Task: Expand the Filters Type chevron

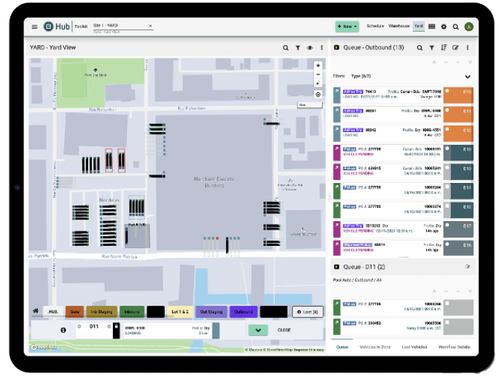Action: click(x=468, y=77)
